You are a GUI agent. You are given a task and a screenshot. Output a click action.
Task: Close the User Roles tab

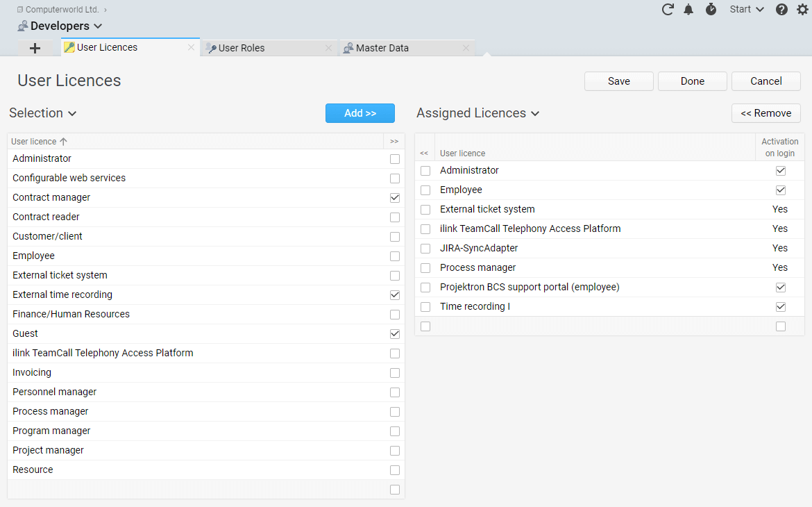coord(329,48)
